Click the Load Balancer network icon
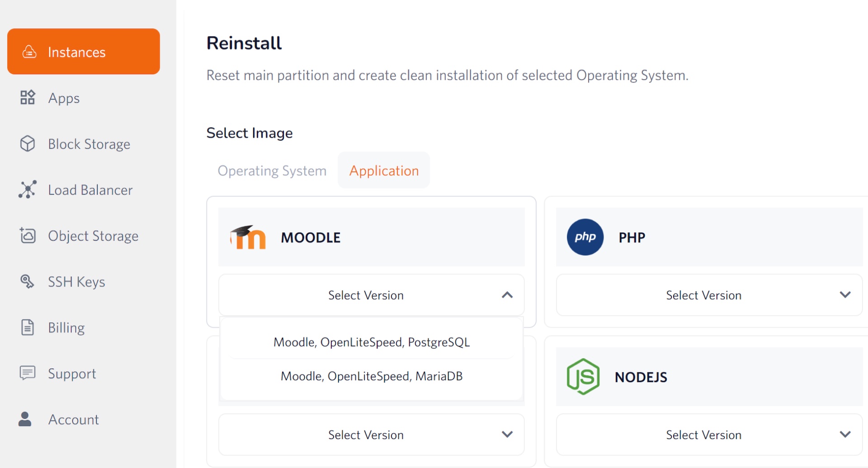Viewport: 868px width, 468px height. (28, 190)
